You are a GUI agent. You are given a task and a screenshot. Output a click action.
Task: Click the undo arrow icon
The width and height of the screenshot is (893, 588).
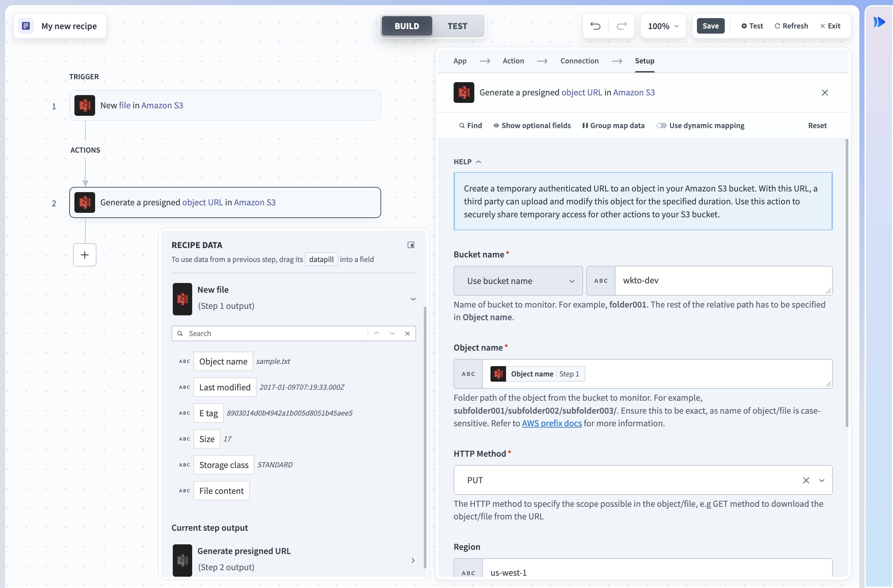[x=595, y=26]
